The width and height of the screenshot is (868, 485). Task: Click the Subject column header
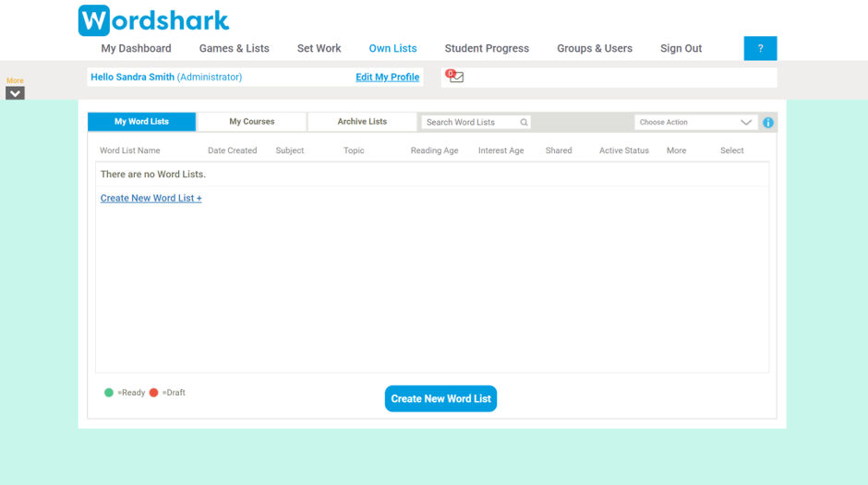[x=290, y=151]
